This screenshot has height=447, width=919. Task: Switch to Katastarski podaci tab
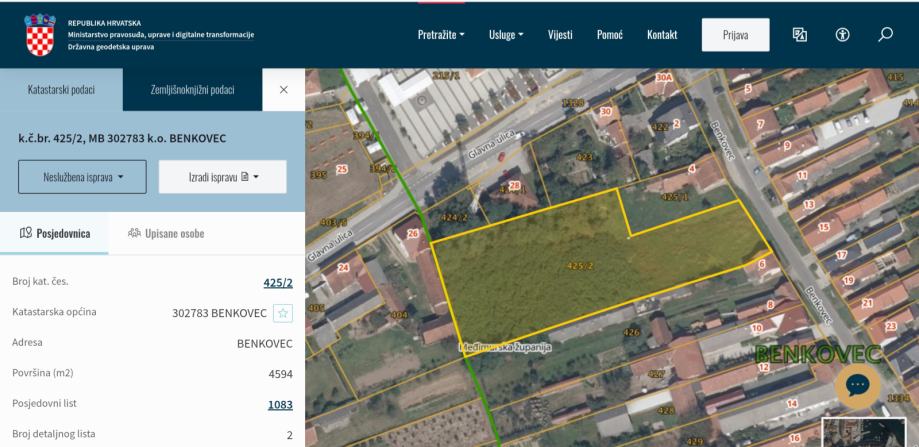61,90
